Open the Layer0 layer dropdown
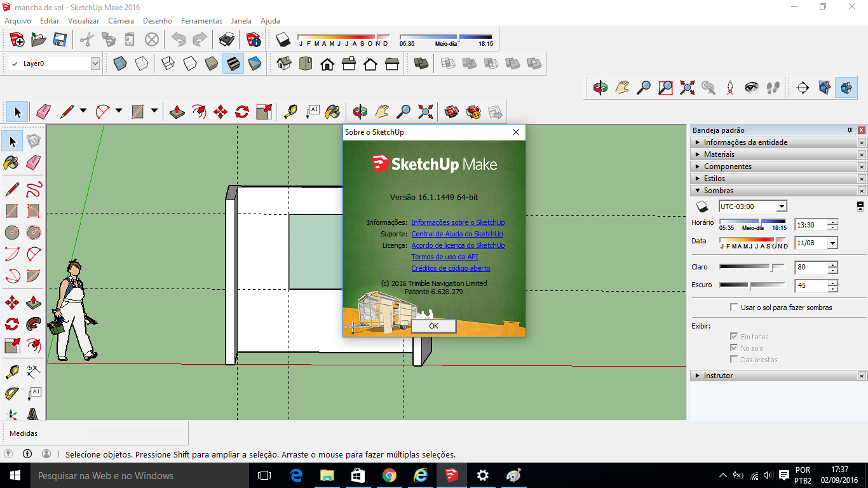Viewport: 868px width, 488px height. (54, 64)
